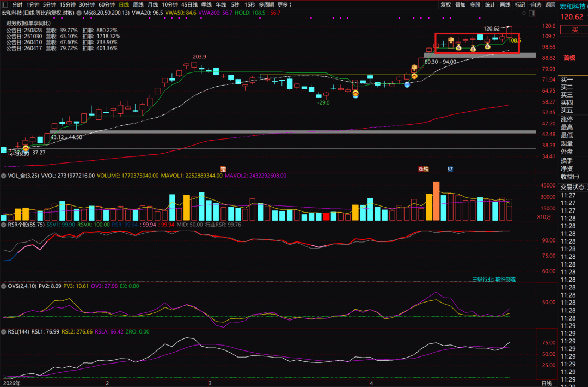Open the 多股 multi-stock view

[x=475, y=4]
